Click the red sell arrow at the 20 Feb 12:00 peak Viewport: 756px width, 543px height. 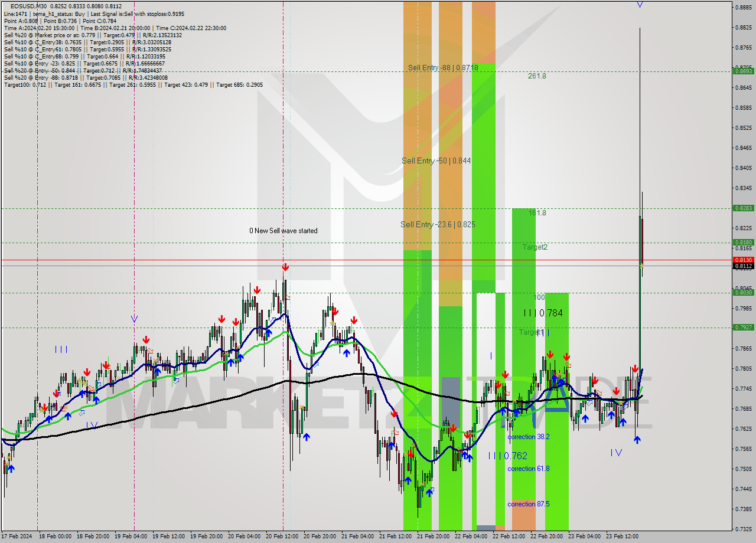[285, 267]
